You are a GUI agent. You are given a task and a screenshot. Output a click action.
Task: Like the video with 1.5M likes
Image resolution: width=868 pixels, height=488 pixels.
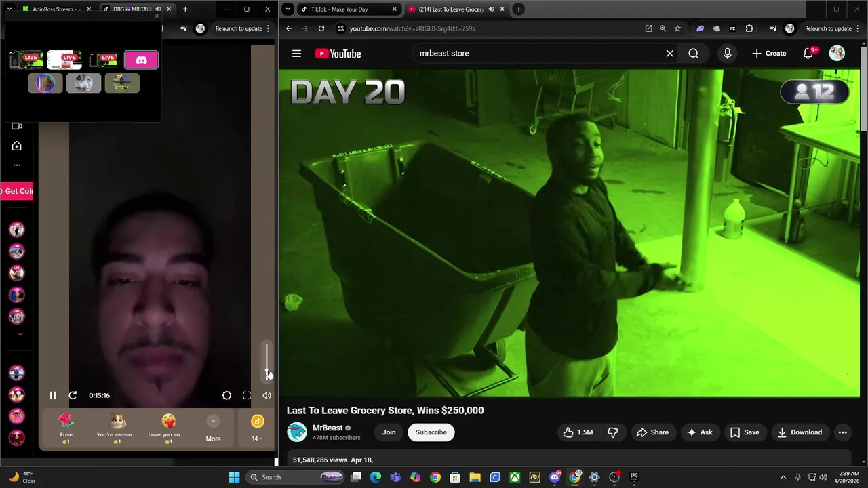tap(577, 432)
